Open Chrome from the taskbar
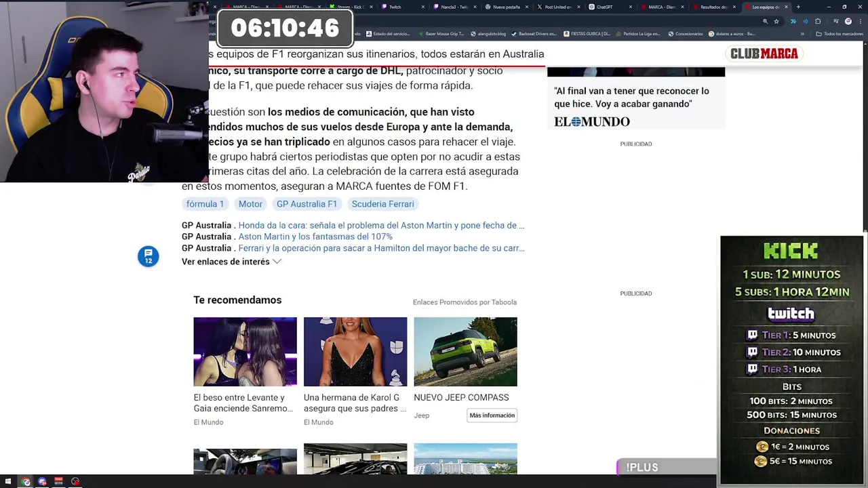868x488 pixels. coord(26,482)
